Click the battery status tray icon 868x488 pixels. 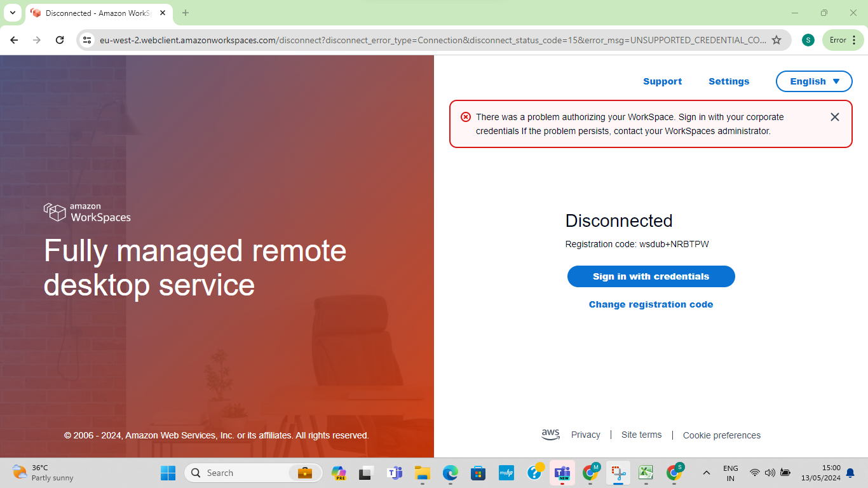coord(785,473)
